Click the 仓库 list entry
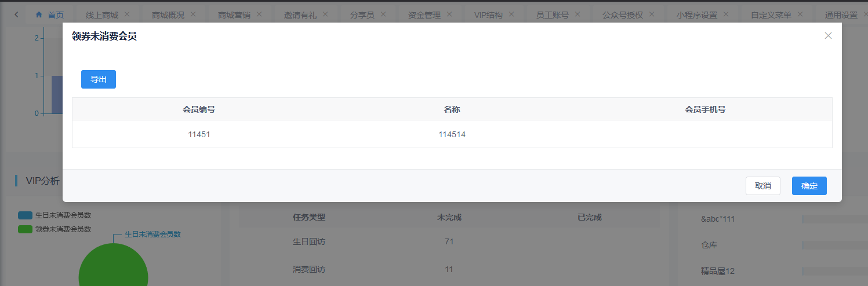This screenshot has width=868, height=286. point(709,245)
